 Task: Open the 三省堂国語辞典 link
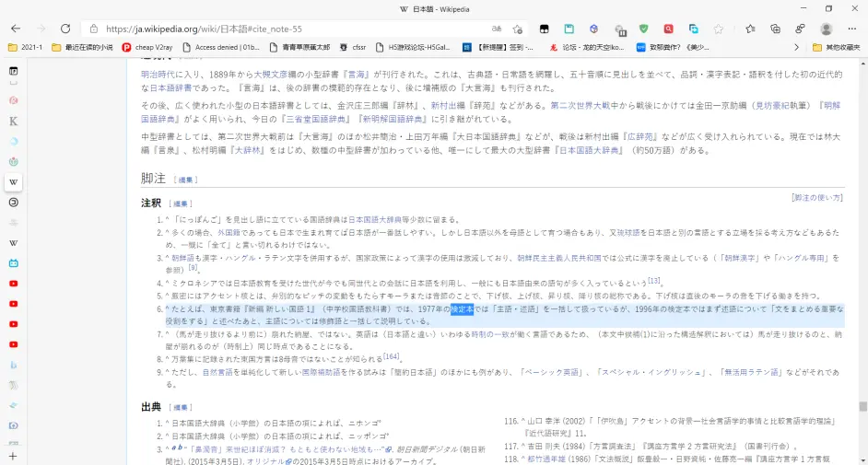(x=316, y=119)
